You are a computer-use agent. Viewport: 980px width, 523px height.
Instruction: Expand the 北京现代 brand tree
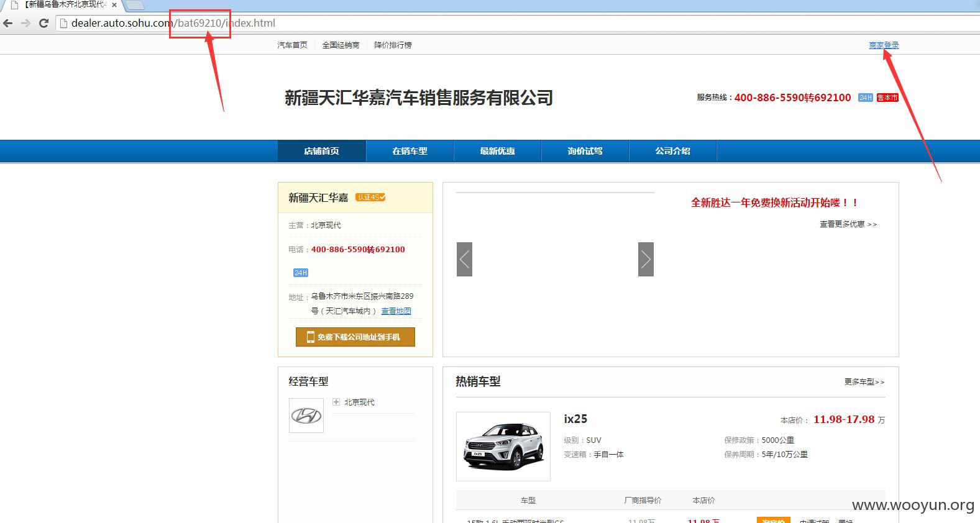336,402
